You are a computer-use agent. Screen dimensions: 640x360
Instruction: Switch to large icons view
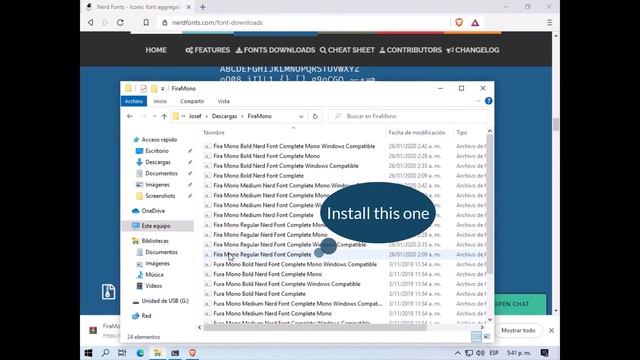click(x=487, y=337)
